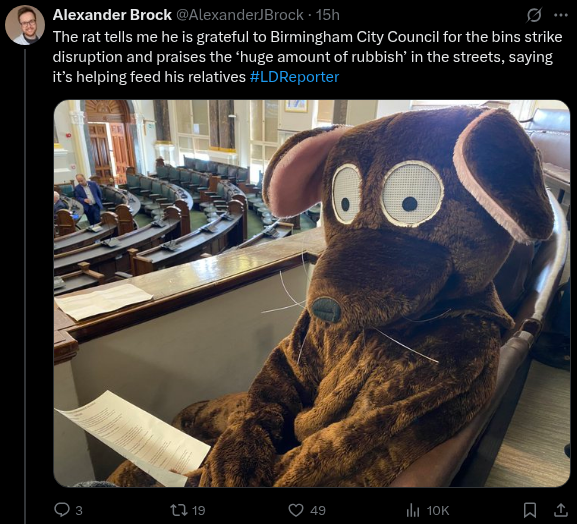577x524 pixels.
Task: Click the like count 49
Action: click(x=318, y=511)
